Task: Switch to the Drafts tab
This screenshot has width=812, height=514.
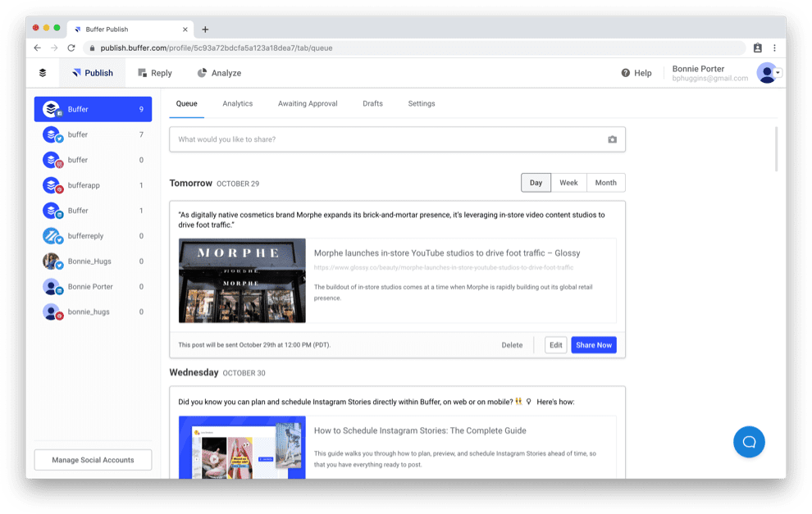Action: [372, 103]
